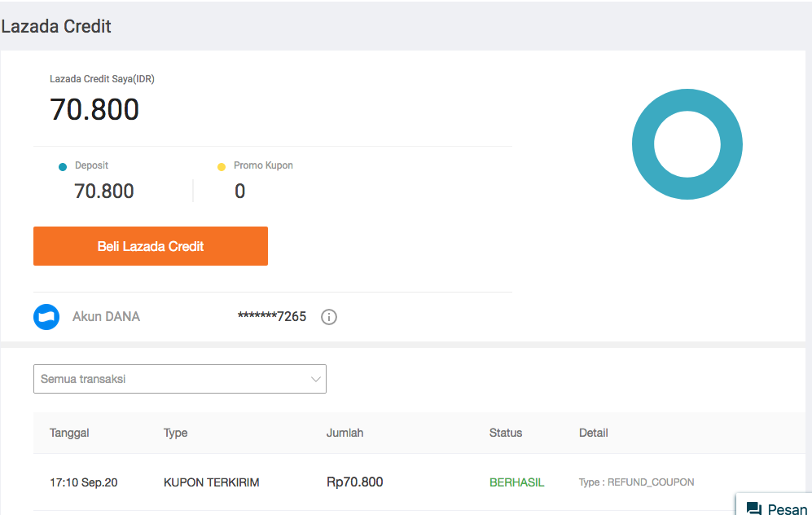Click the chevron arrow in the transaction filter

click(x=315, y=379)
